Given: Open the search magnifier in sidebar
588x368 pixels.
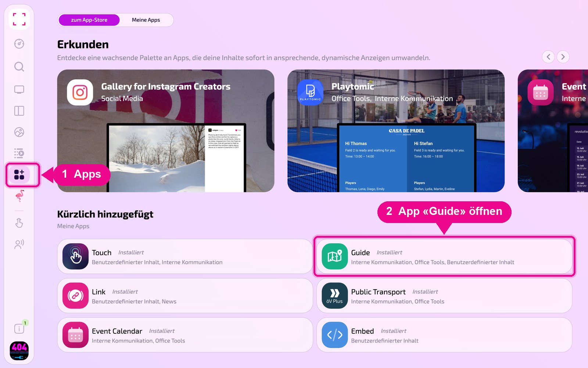Looking at the screenshot, I should click(x=19, y=67).
